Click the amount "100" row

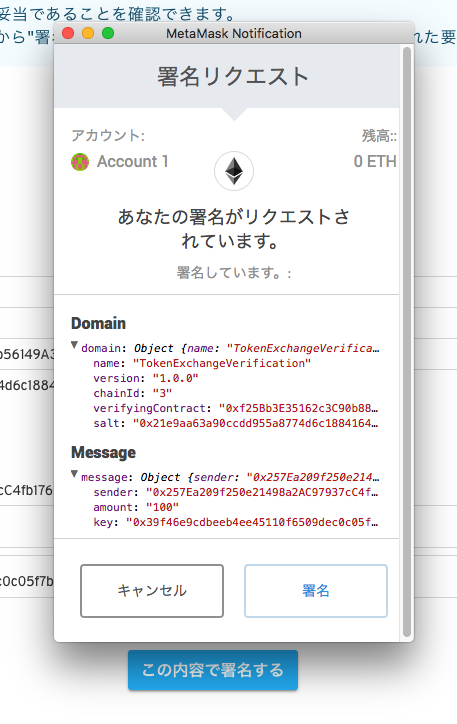point(136,507)
